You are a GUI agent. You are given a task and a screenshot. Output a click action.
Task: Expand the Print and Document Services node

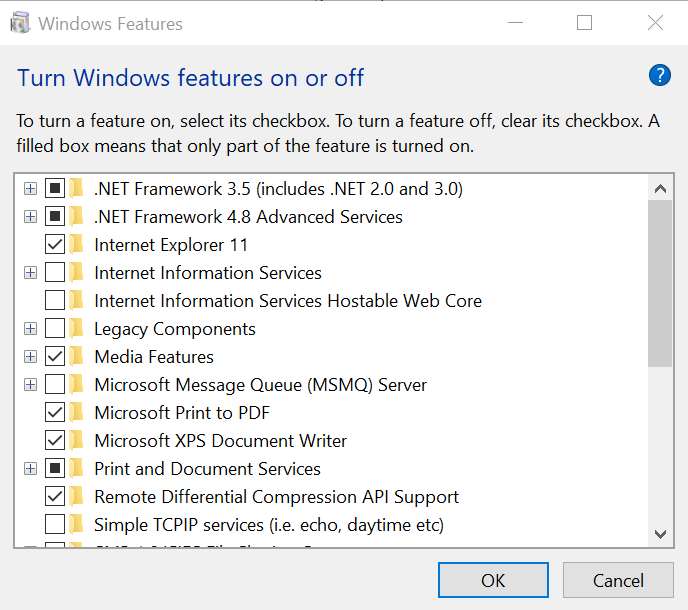(x=30, y=469)
